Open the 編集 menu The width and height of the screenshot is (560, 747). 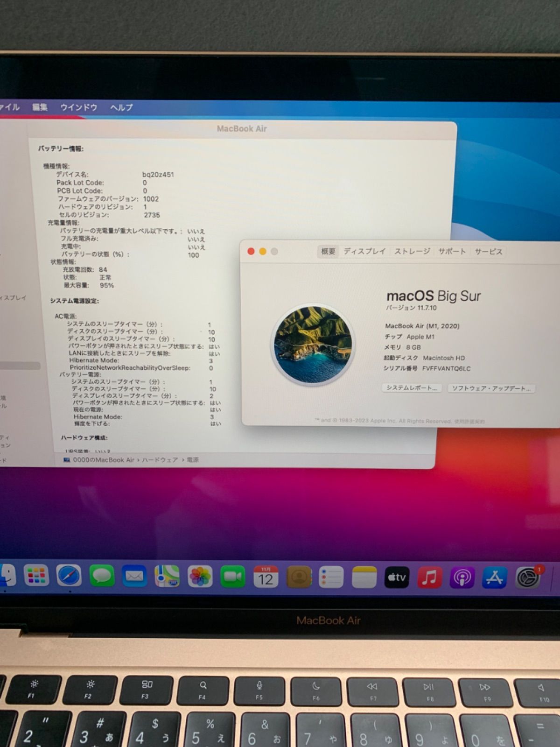point(40,107)
